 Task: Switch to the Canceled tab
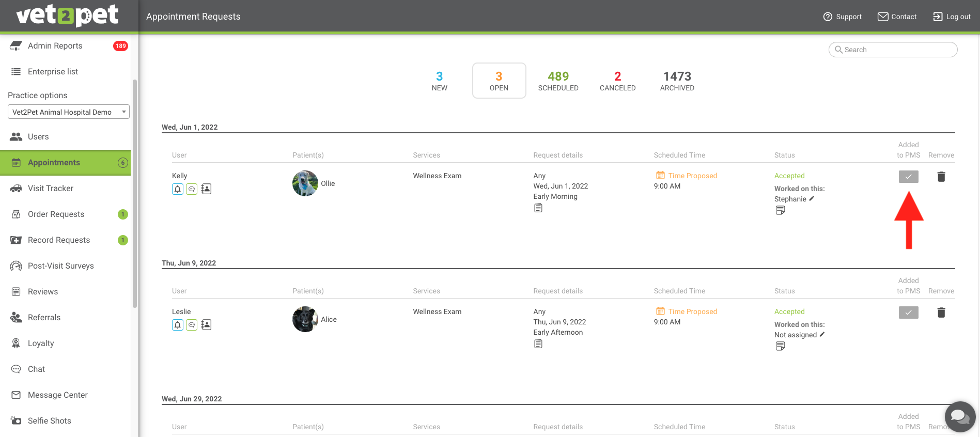(x=617, y=81)
